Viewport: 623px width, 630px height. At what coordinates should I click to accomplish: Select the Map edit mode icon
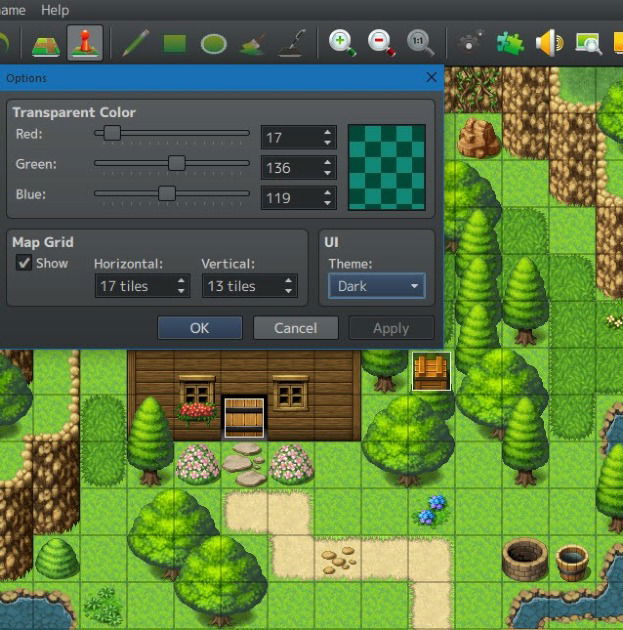tap(46, 43)
